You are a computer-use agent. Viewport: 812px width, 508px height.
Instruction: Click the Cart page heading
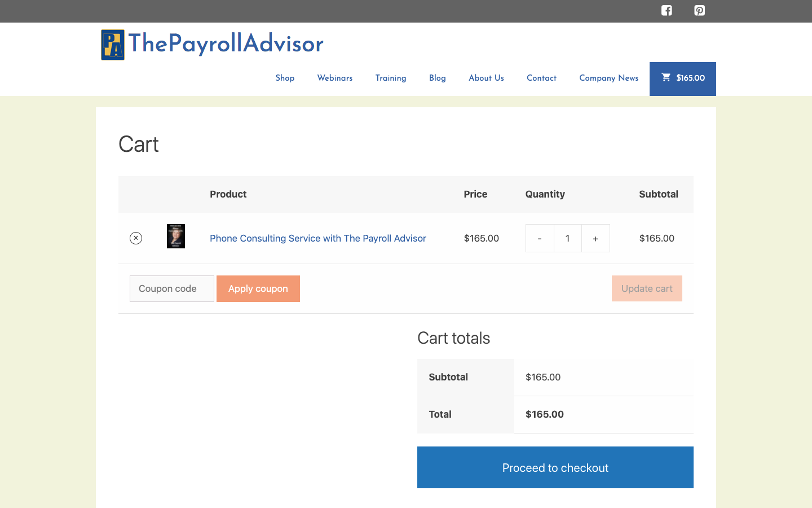point(139,144)
